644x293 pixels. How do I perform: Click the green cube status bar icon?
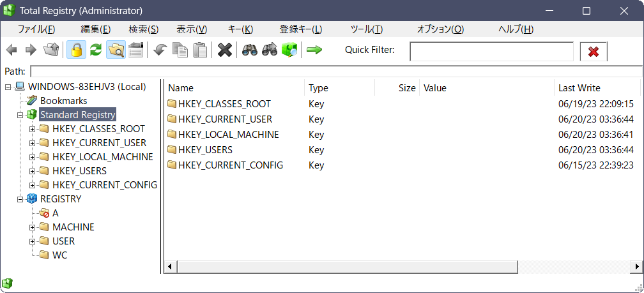(x=7, y=283)
